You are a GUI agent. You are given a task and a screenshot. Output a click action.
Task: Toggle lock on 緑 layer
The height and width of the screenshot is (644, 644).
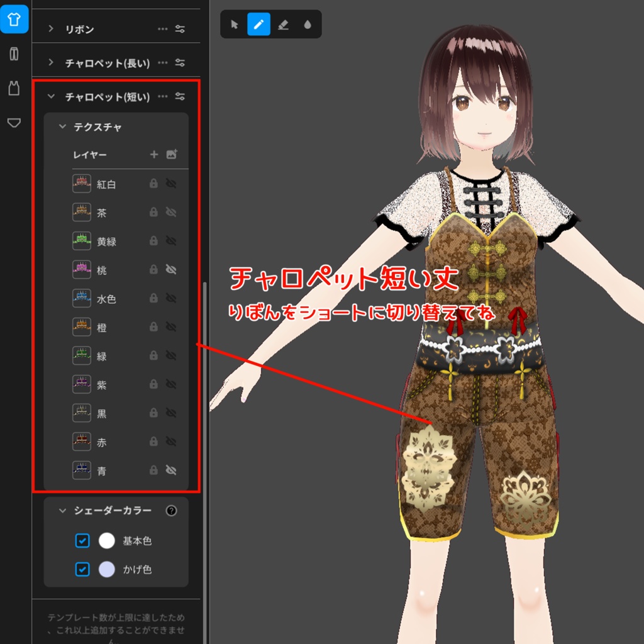[x=153, y=355]
